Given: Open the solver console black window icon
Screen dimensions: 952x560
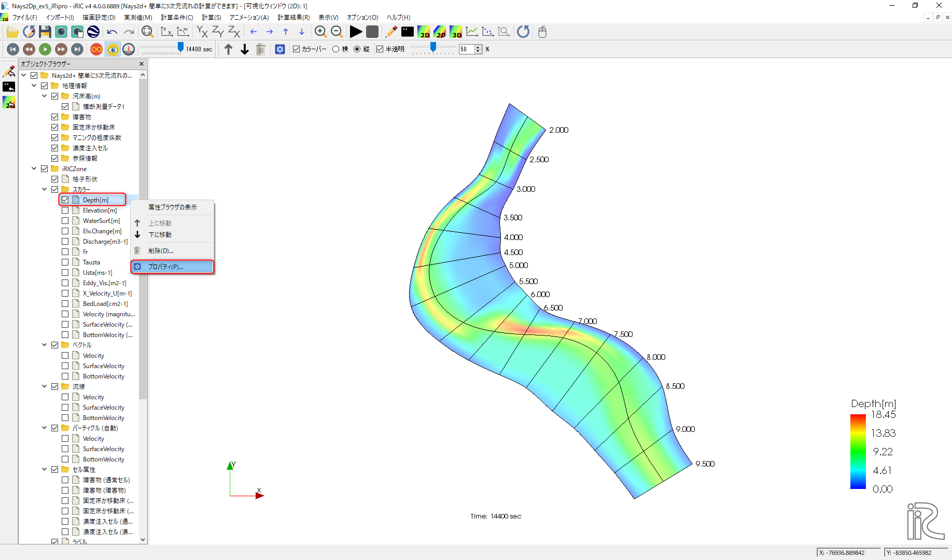Looking at the screenshot, I should [408, 32].
